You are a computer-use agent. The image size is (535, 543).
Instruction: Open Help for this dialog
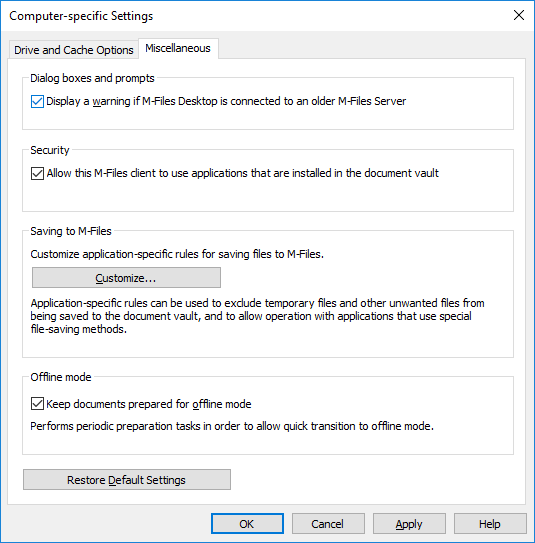point(490,524)
